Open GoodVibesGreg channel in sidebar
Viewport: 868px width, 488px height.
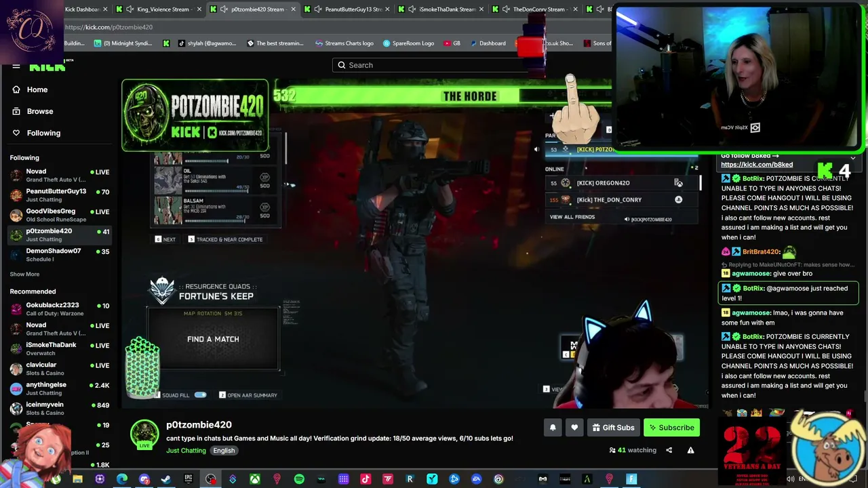click(60, 215)
